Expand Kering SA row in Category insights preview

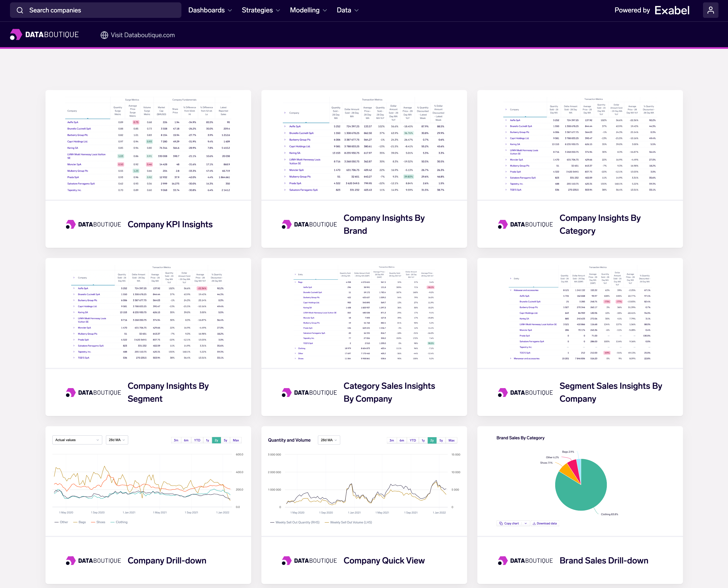click(506, 144)
